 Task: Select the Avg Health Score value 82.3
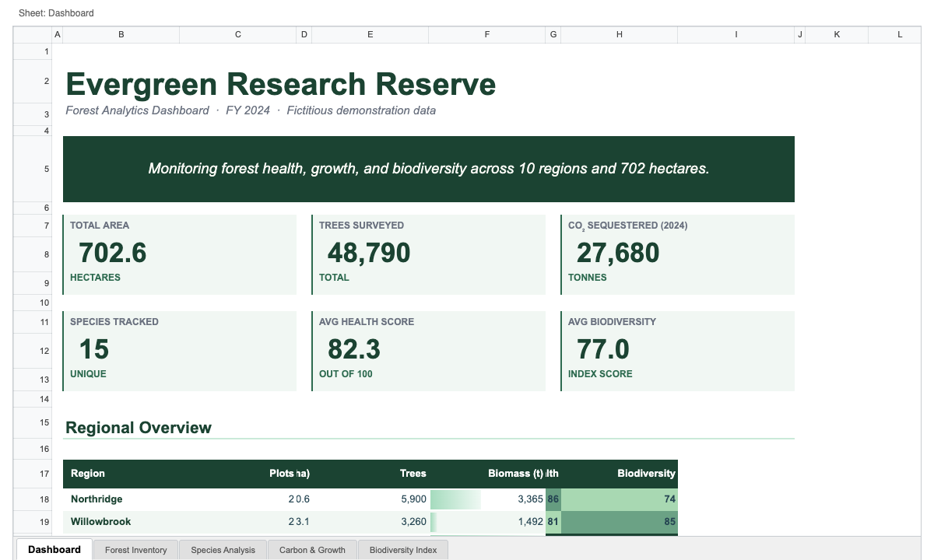[353, 350]
